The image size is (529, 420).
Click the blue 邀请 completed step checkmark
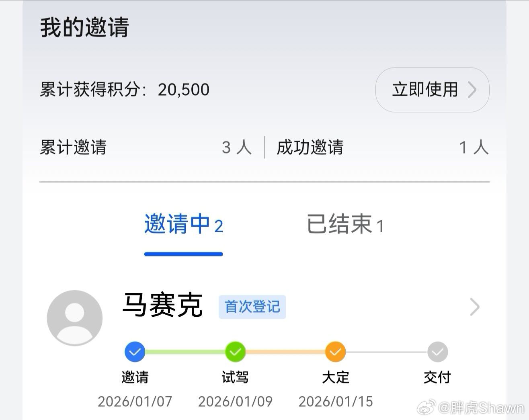click(135, 352)
